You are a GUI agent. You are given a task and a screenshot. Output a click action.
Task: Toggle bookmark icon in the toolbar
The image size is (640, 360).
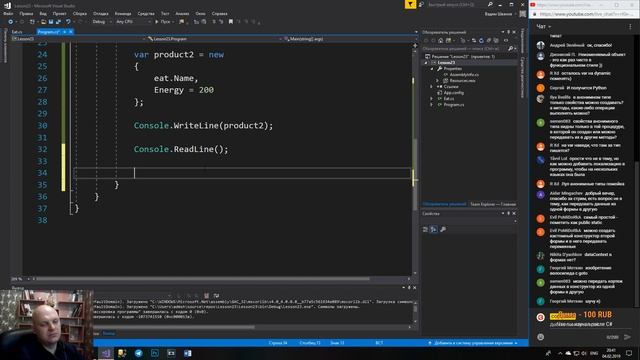coord(231,22)
